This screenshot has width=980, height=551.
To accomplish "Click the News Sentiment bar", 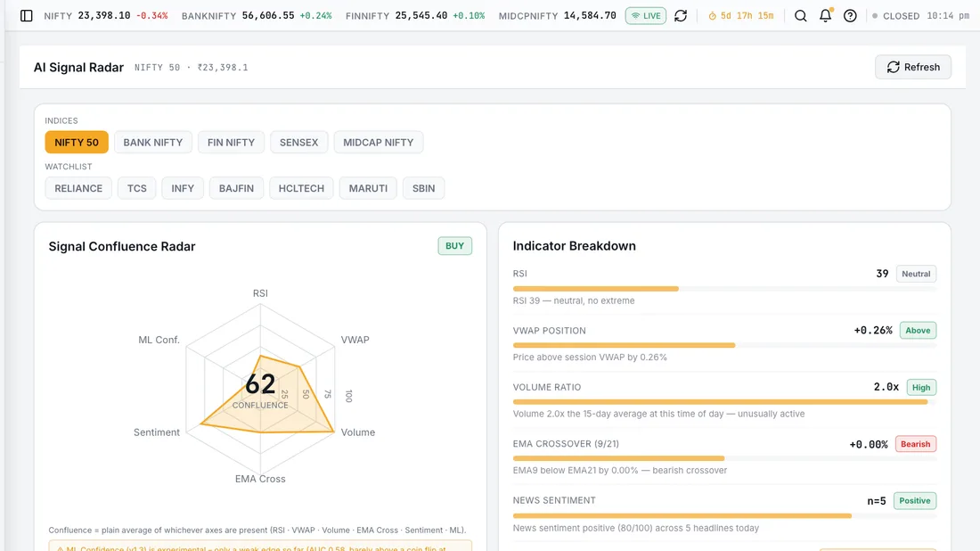I will point(724,515).
